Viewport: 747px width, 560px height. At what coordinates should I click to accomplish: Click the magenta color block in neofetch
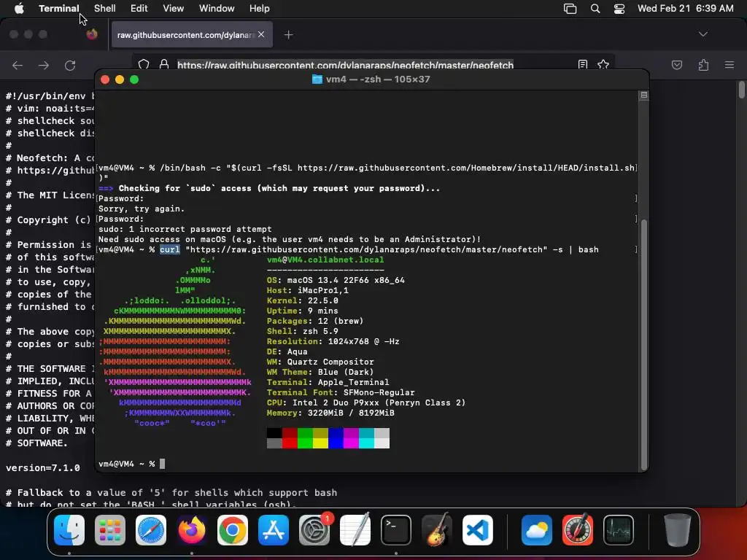point(351,438)
